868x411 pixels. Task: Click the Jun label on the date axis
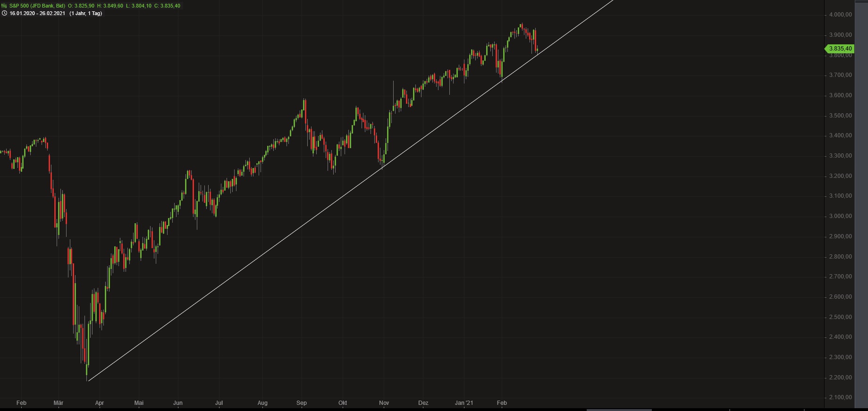[178, 403]
